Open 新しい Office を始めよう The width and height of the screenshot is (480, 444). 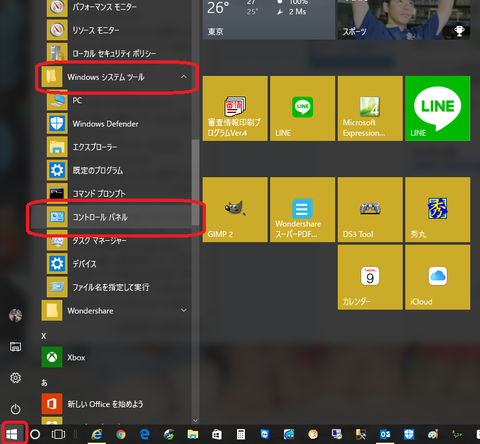click(115, 404)
